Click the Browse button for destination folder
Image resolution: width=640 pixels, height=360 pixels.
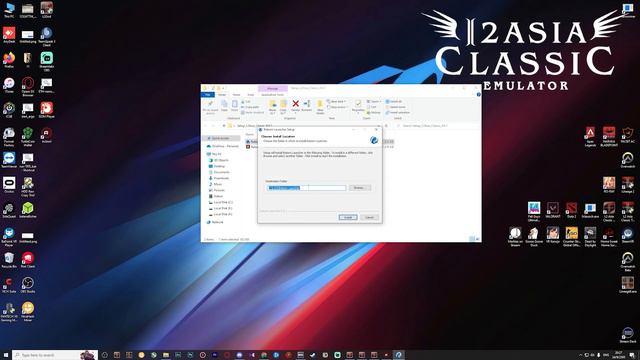pyautogui.click(x=359, y=188)
